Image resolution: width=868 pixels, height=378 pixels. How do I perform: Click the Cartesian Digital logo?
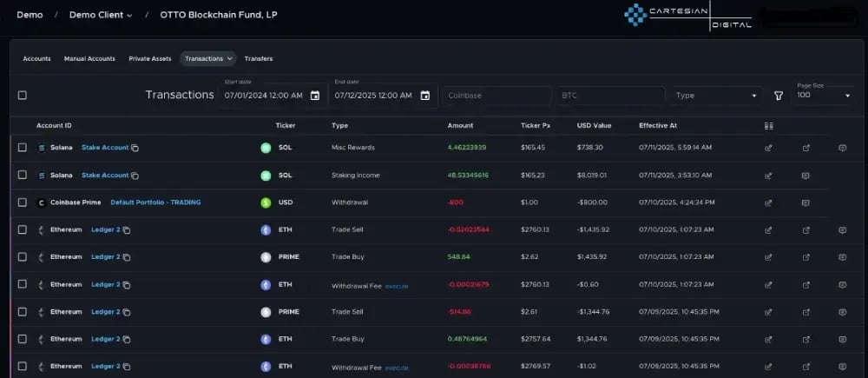[688, 16]
